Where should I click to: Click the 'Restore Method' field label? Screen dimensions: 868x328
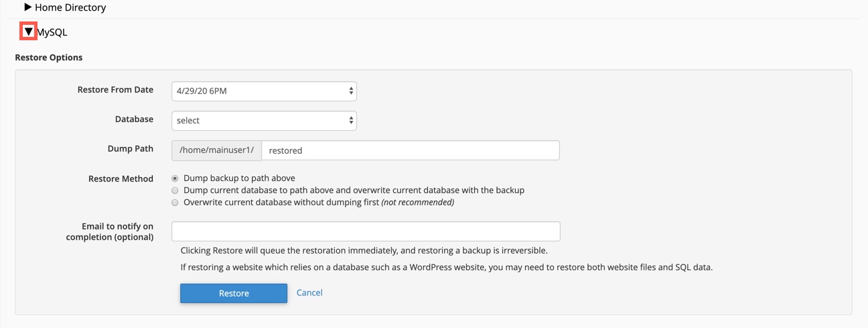click(121, 179)
